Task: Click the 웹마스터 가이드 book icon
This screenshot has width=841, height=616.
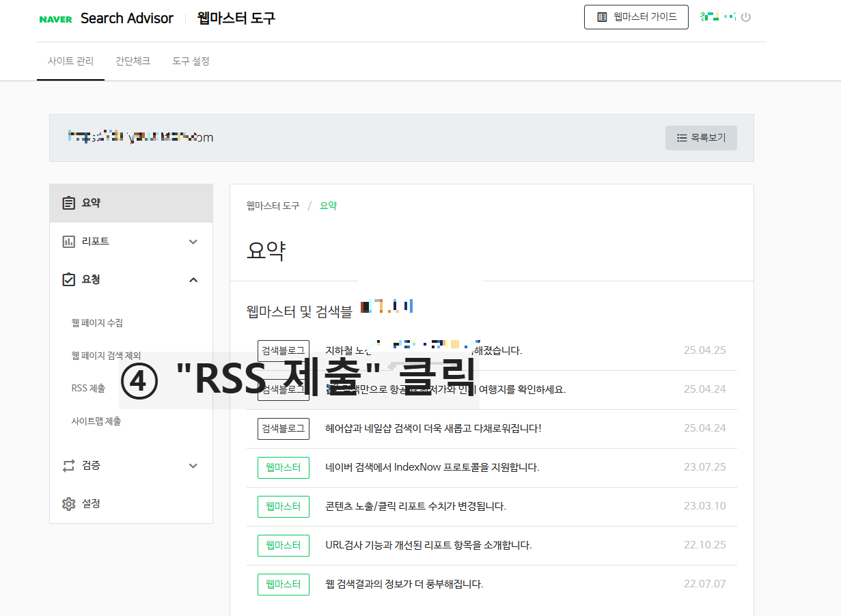Action: (x=602, y=17)
